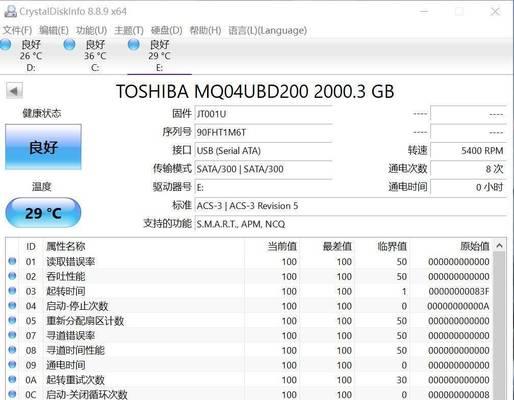Viewport: 514px width, 400px height.
Task: Click the ID column header
Action: click(31, 246)
